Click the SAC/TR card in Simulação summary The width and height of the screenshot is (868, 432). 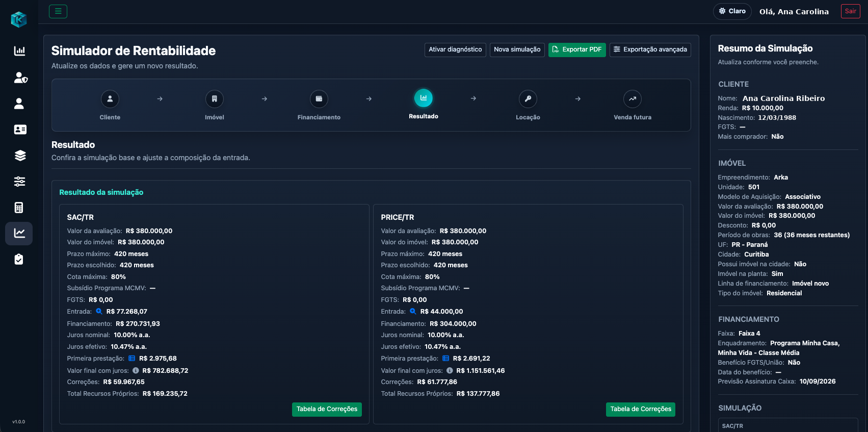788,425
